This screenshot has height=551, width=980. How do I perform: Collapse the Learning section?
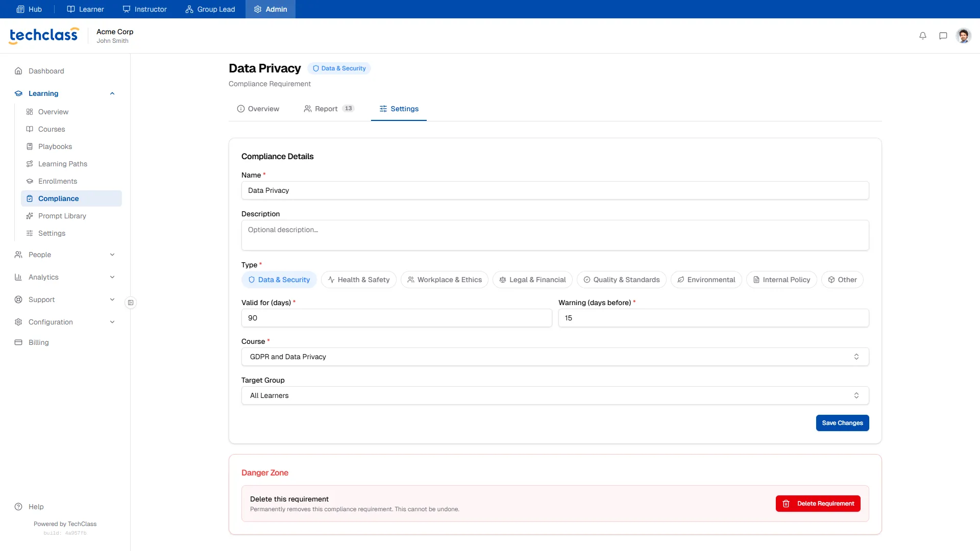65,93
